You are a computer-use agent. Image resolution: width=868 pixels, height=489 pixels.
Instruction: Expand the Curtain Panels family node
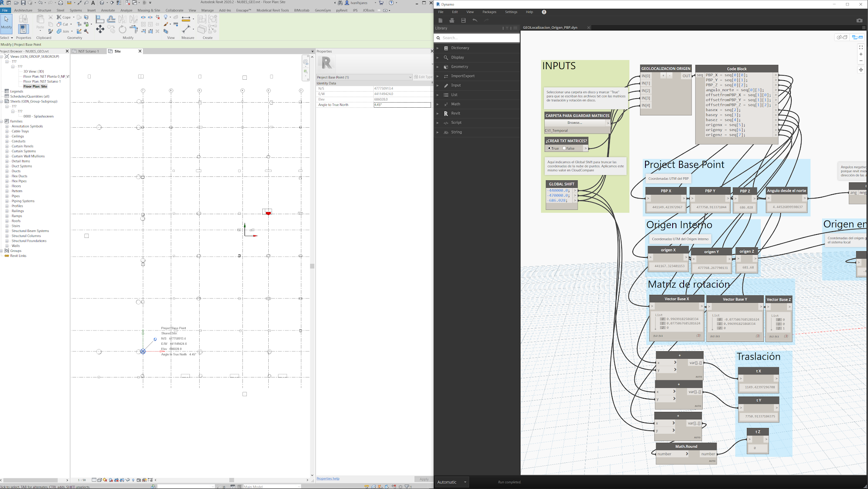coord(7,146)
